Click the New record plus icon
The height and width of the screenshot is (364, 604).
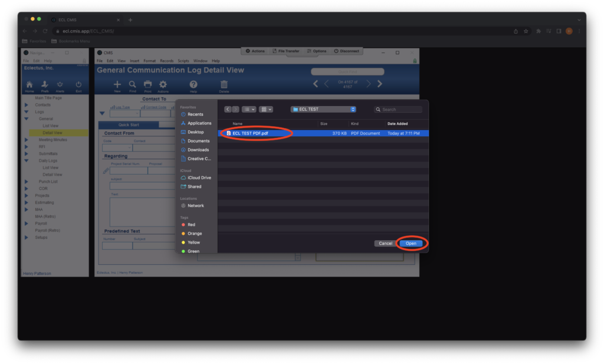117,85
